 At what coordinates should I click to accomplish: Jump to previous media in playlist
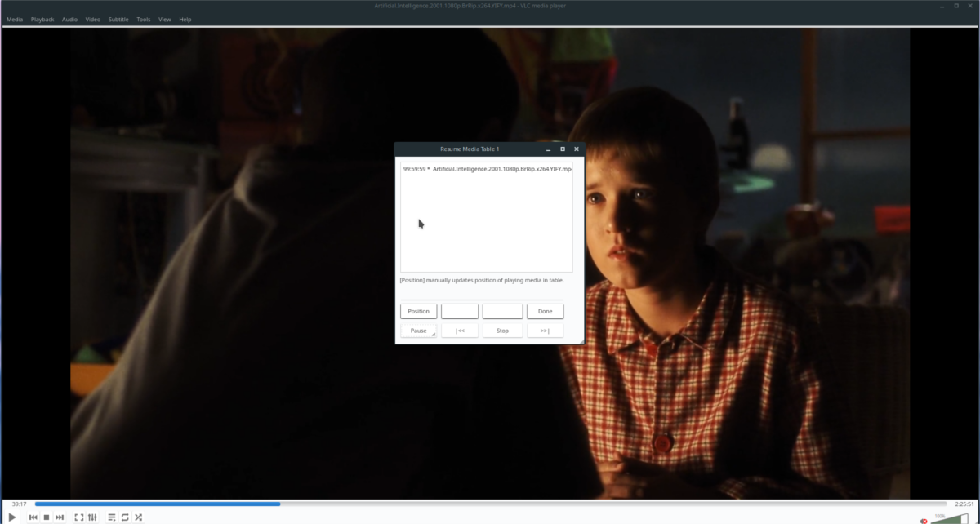33,517
